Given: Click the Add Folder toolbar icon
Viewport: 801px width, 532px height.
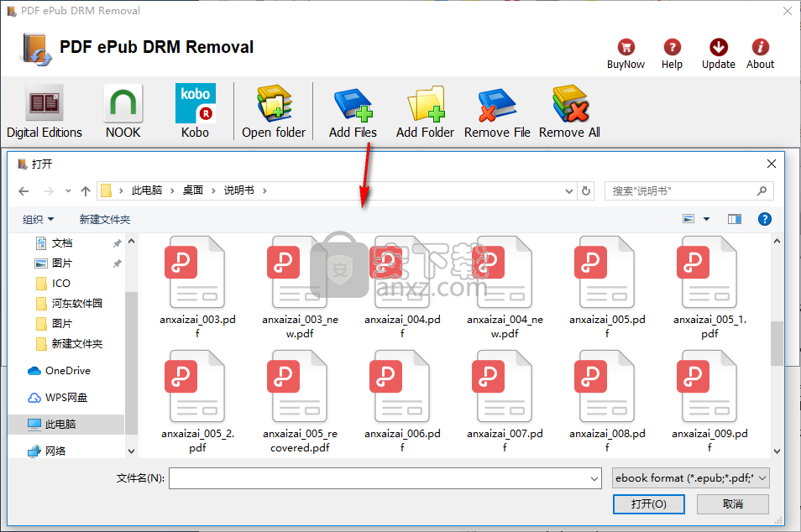Looking at the screenshot, I should (x=425, y=112).
